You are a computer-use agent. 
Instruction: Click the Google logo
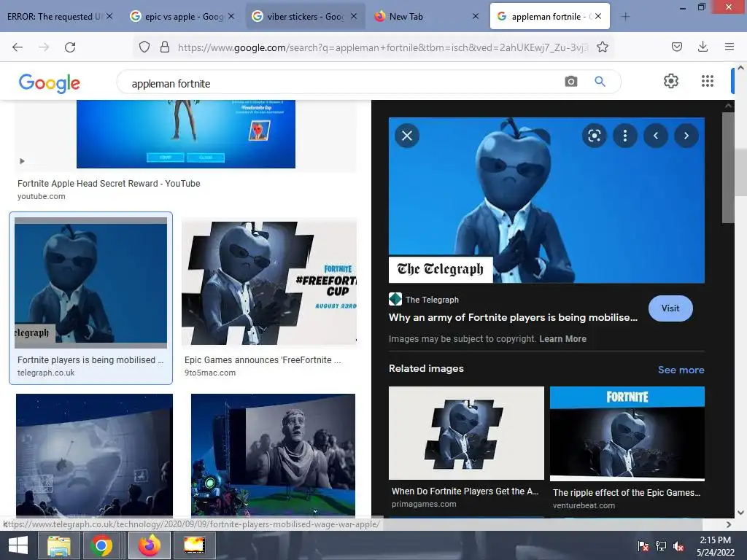coord(50,83)
